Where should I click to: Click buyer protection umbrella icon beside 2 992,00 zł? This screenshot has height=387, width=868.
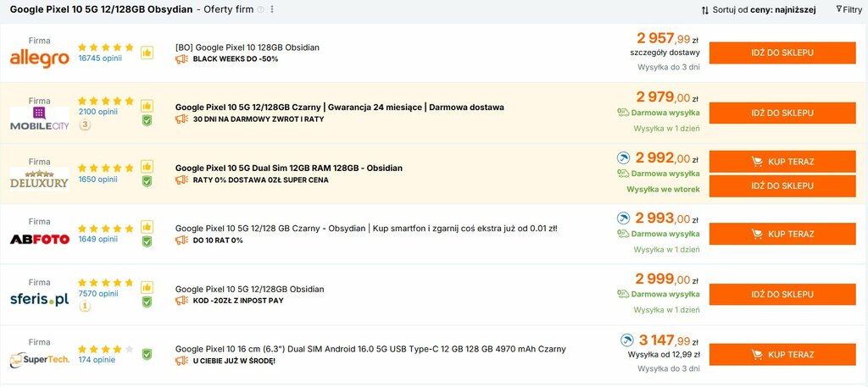623,158
